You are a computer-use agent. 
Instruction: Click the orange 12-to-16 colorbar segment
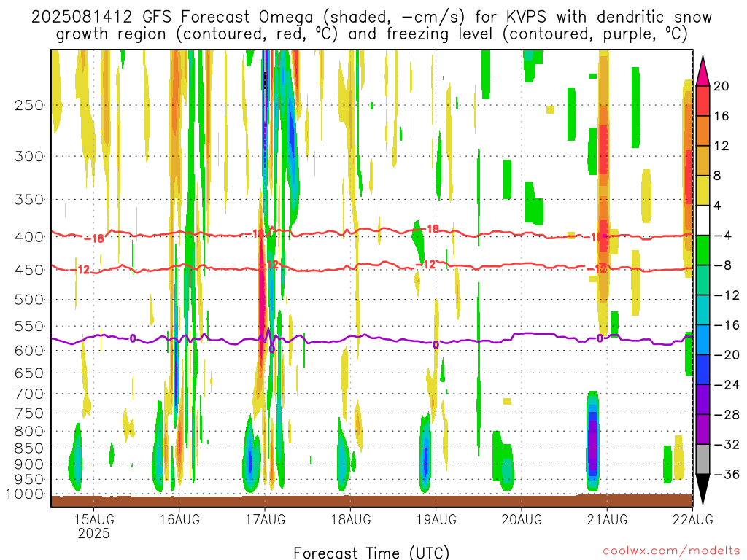(x=703, y=131)
